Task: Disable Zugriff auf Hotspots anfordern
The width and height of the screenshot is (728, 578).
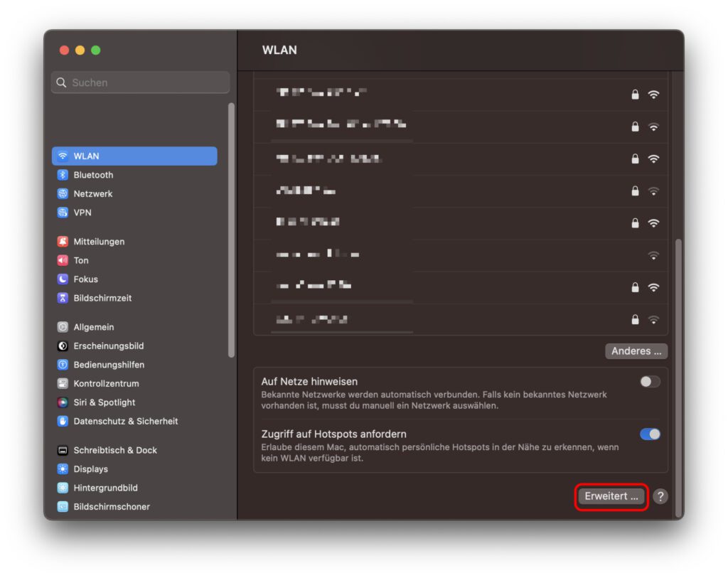Action: tap(649, 434)
